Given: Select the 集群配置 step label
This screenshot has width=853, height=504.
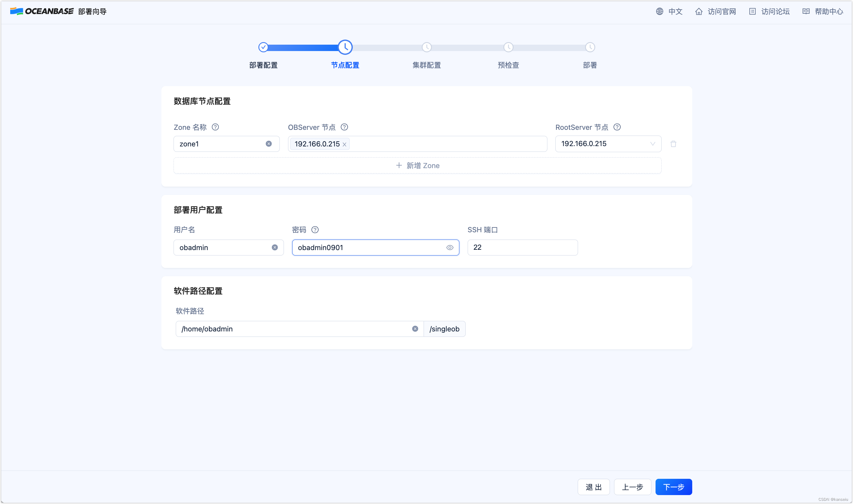Looking at the screenshot, I should pos(426,65).
